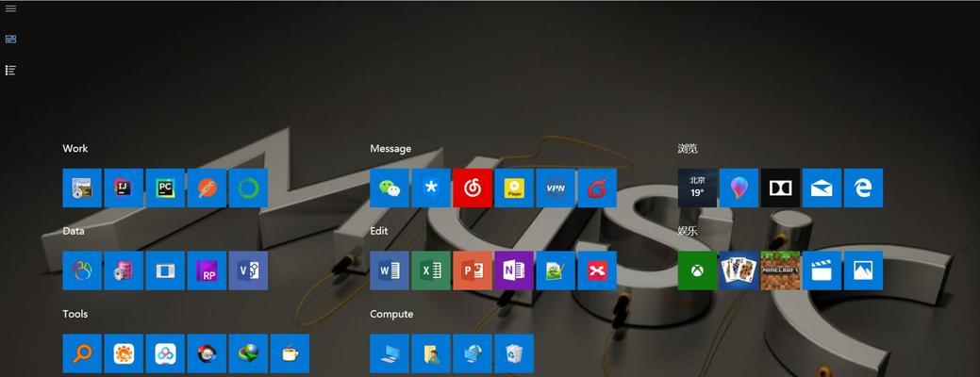Open the Photos tile
The height and width of the screenshot is (377, 980).
click(x=864, y=270)
